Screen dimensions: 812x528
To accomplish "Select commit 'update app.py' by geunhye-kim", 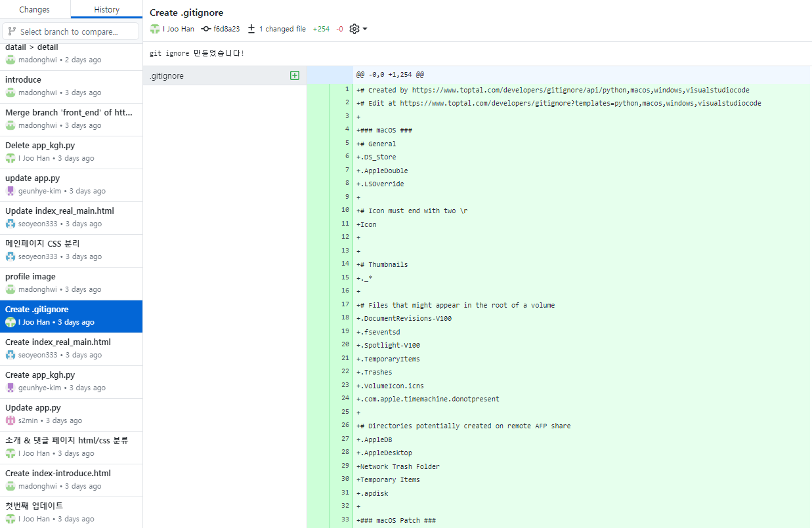I will pos(71,185).
